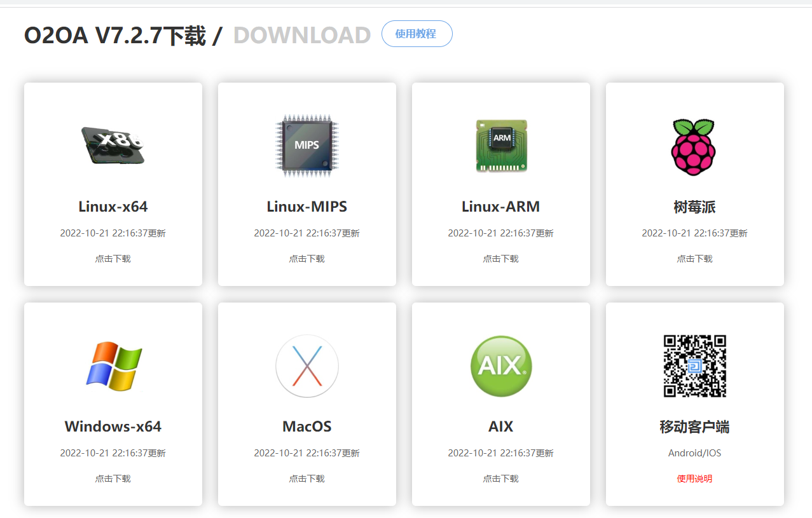Screen dimensions: 812x518
Task: Select the Linux-MIPS title
Action: [307, 207]
